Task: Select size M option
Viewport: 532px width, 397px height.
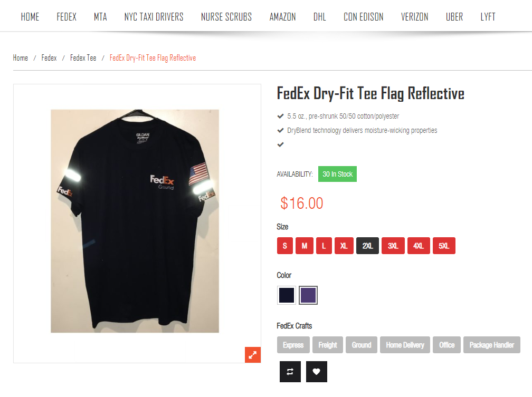Action: 305,246
